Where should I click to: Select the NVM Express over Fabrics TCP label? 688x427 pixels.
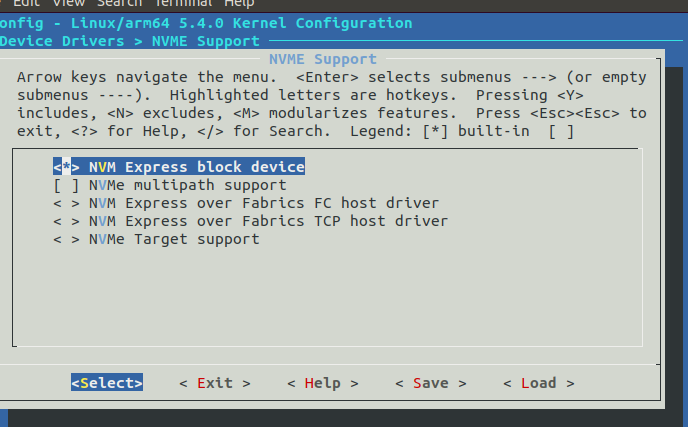(x=268, y=221)
